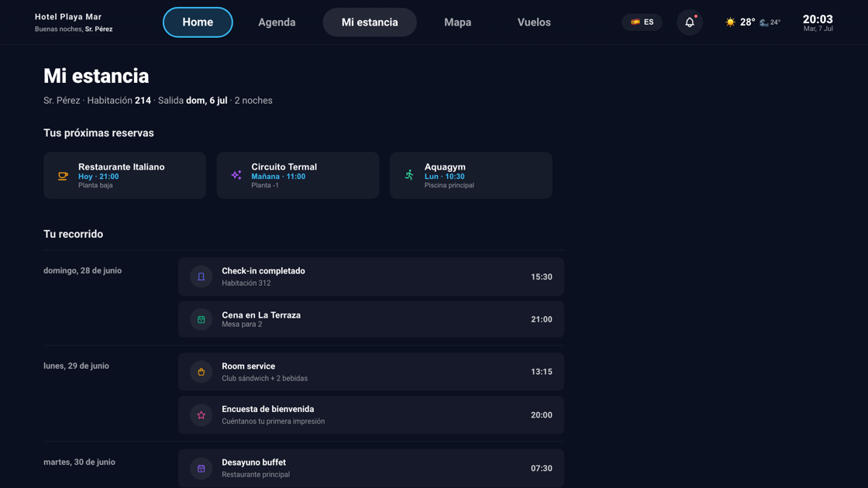
Task: Click the Restaurante Italiano cup icon
Action: (63, 175)
